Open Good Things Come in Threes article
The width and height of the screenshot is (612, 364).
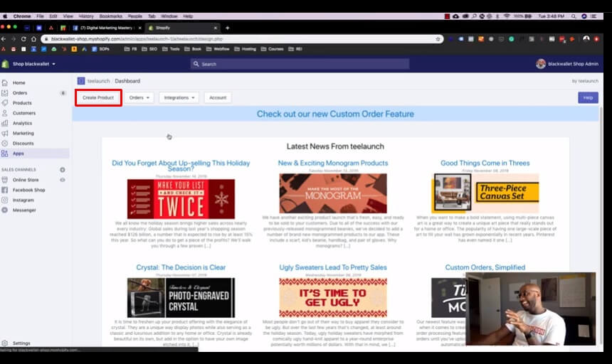click(x=485, y=163)
